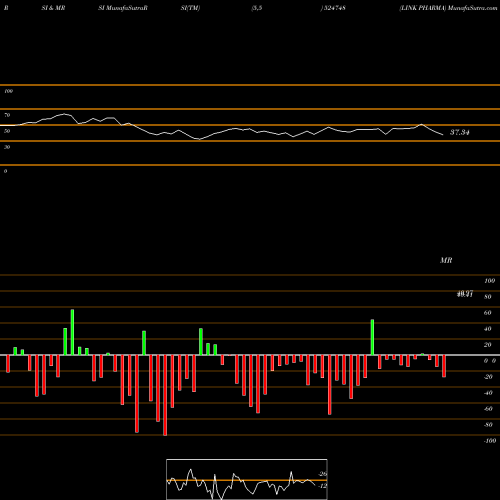
Task: Click the MR axis label "-20"
Action: [x=488, y=377]
